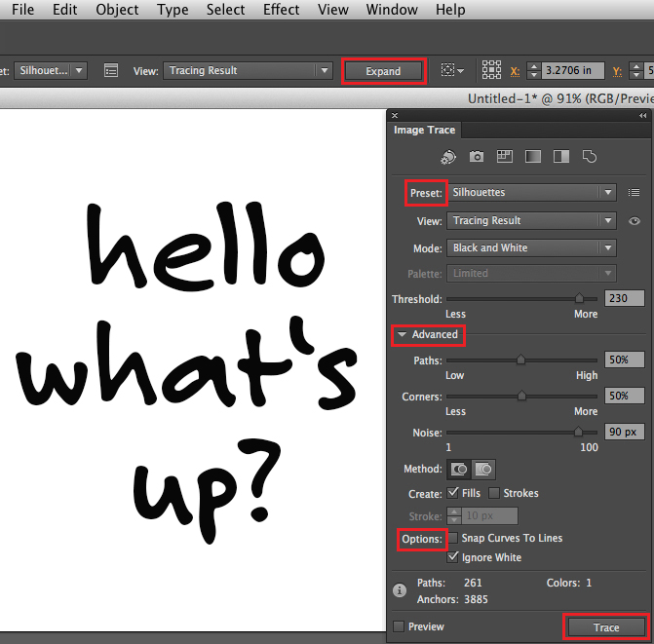Click the Expand button
This screenshot has height=644, width=654.
coord(383,71)
